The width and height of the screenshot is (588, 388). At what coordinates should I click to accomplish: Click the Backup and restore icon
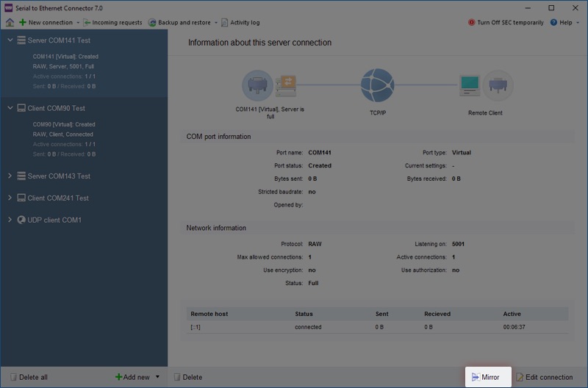point(152,23)
